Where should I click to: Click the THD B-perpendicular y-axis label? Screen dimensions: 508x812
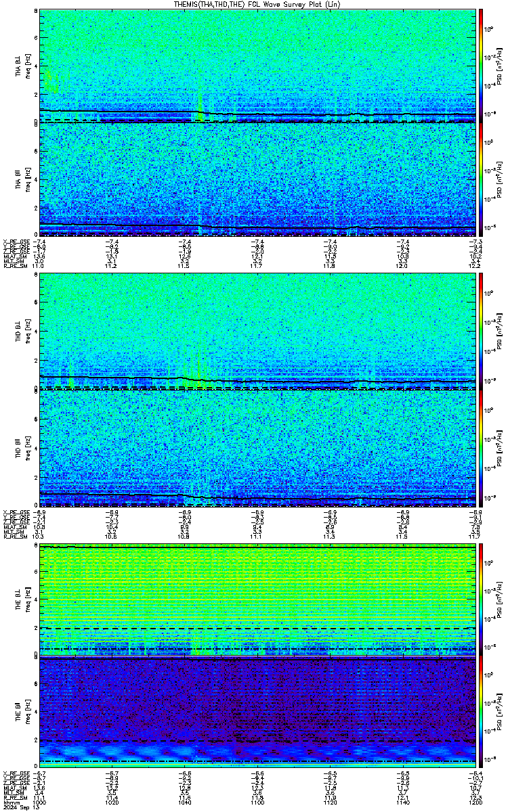point(23,332)
